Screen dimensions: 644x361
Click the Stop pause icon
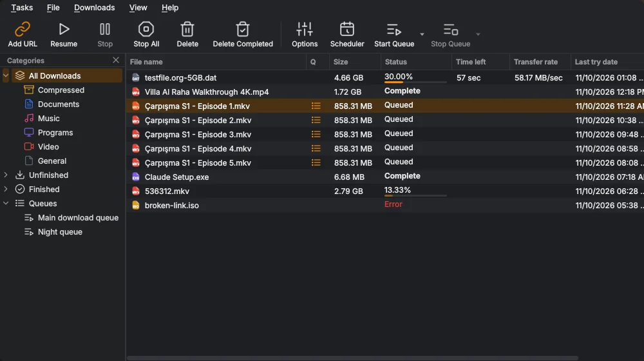tap(105, 29)
